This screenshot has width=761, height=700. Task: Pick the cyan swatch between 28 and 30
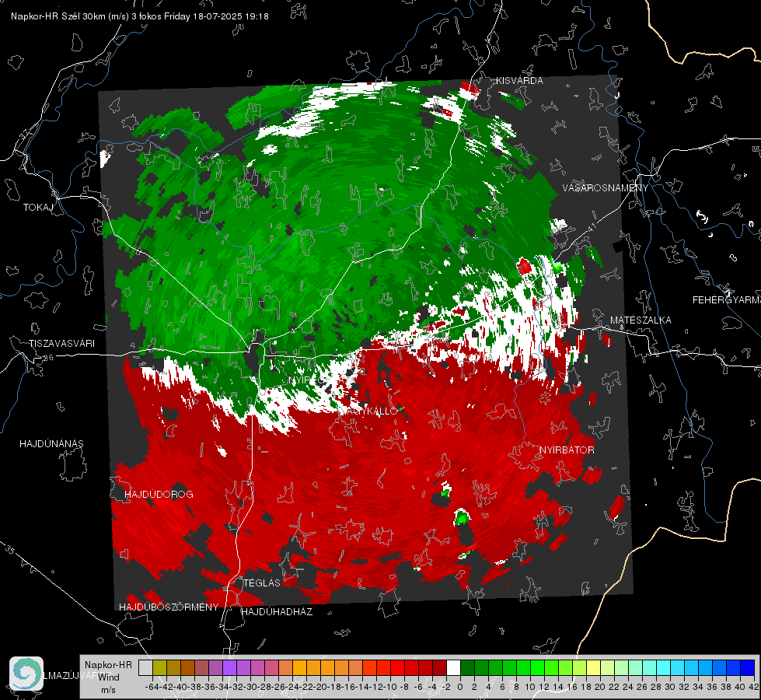tap(664, 667)
